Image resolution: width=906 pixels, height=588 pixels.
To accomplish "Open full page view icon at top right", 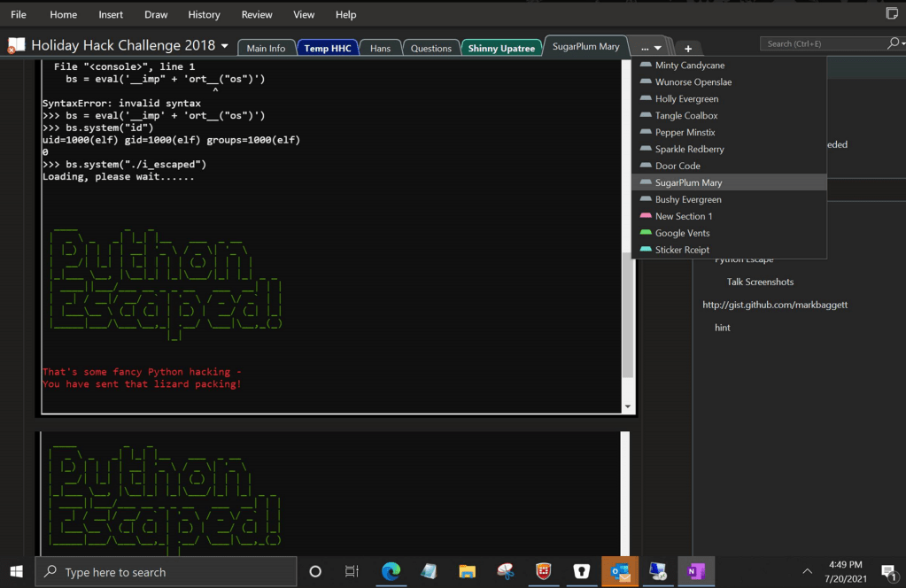I will (x=892, y=14).
